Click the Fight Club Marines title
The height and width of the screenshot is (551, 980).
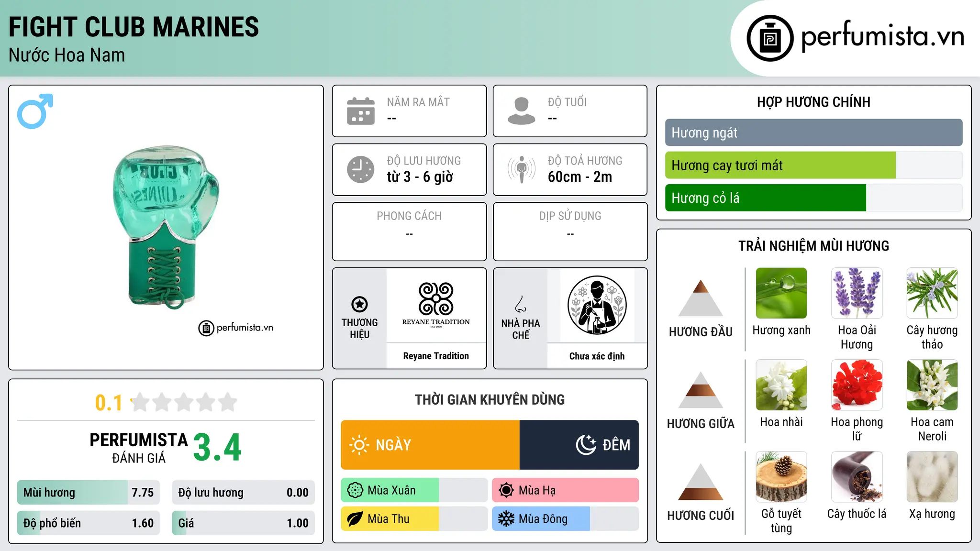click(x=134, y=27)
